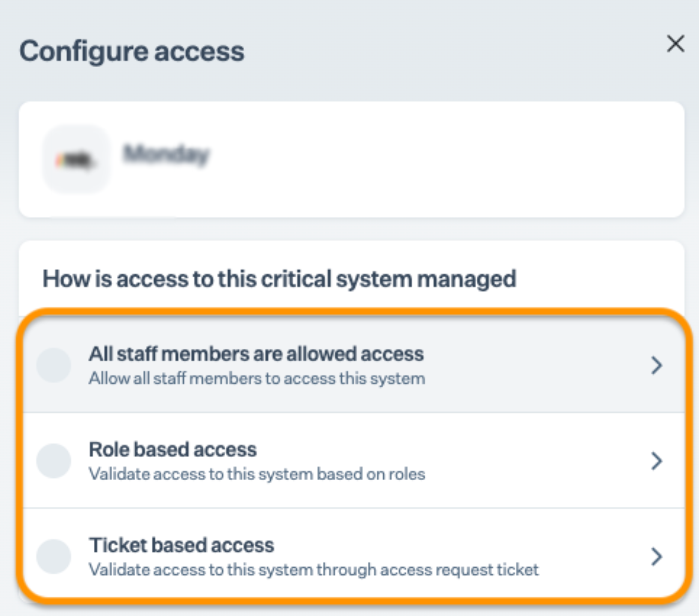Click blank space right of 'Role based access' title
The image size is (699, 616).
pos(428,449)
